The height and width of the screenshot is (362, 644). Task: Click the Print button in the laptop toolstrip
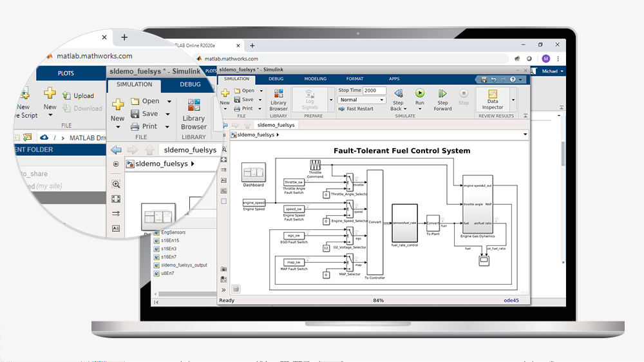coord(243,109)
